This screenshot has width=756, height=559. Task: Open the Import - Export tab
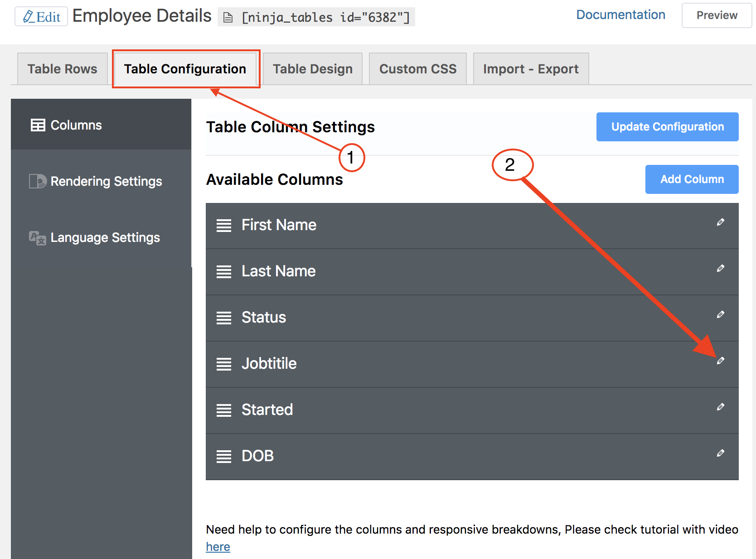(530, 68)
